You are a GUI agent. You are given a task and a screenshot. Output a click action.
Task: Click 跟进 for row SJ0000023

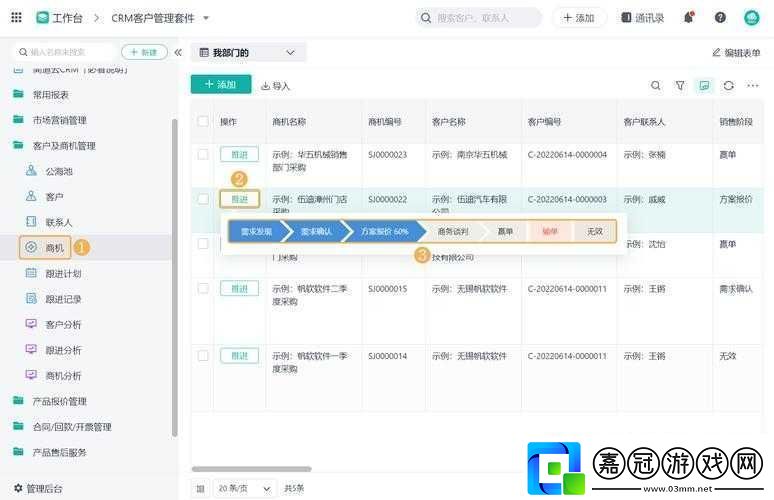(239, 154)
